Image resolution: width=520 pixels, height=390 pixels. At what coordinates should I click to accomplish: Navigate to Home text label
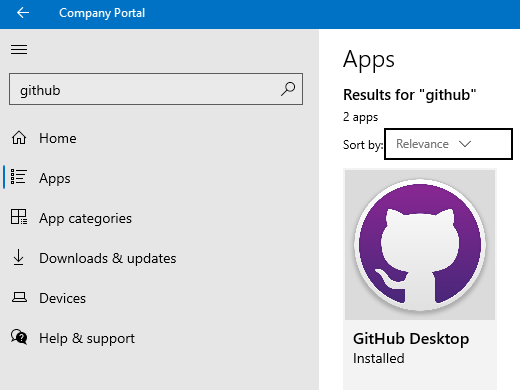tap(58, 138)
